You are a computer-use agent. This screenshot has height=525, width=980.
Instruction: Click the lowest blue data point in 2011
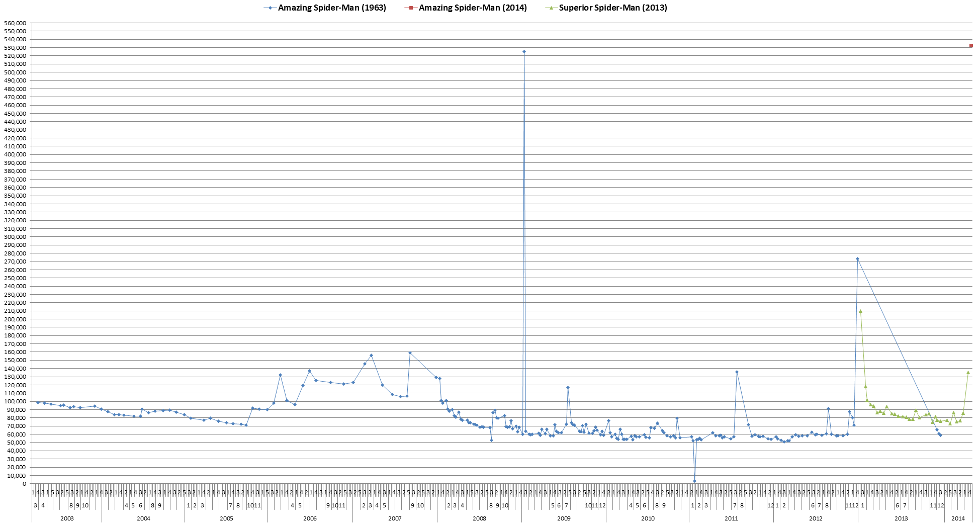pyautogui.click(x=694, y=481)
